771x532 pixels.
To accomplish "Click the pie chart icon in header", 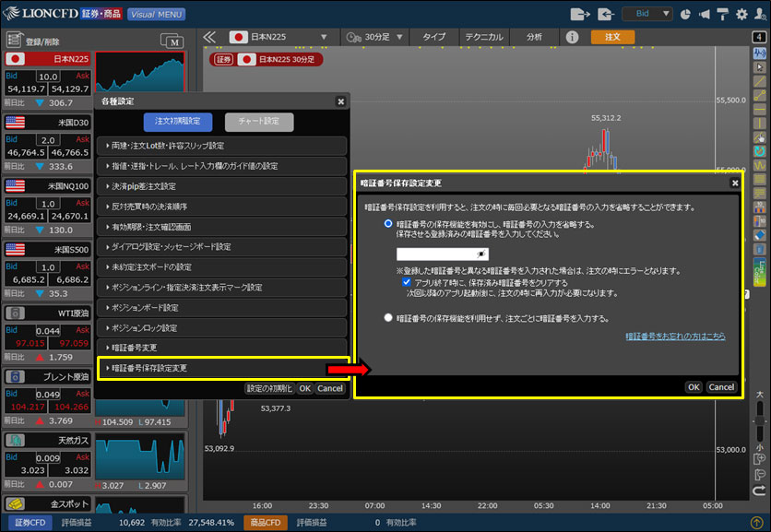I will pyautogui.click(x=685, y=14).
